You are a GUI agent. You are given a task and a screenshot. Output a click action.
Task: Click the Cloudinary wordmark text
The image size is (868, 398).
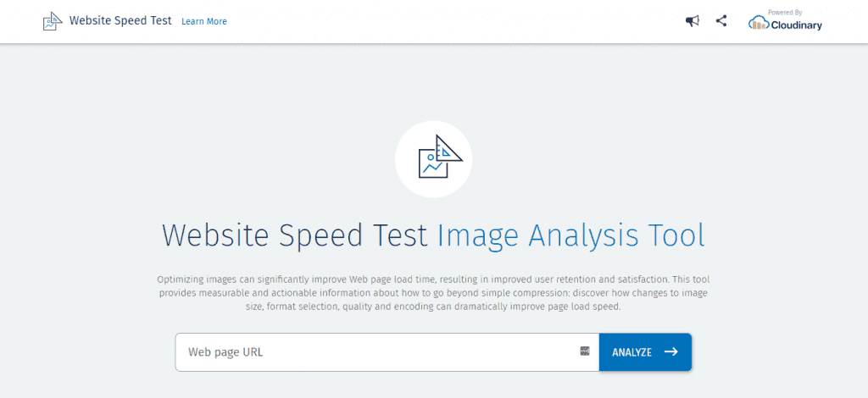tap(797, 25)
